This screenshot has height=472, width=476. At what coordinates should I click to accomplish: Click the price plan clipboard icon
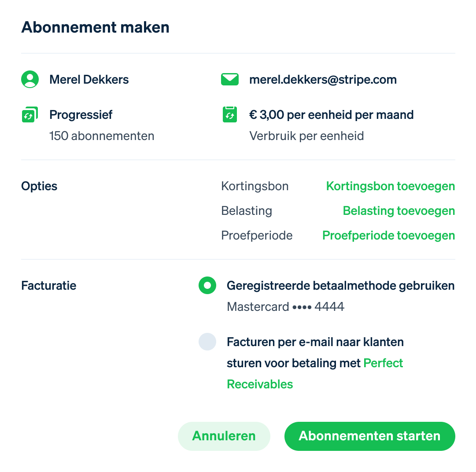point(230,114)
